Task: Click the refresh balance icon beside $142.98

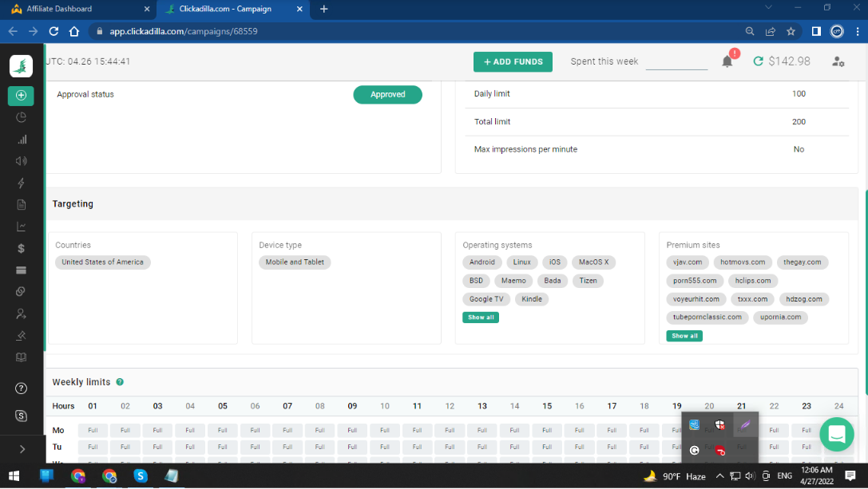Action: [x=758, y=61]
